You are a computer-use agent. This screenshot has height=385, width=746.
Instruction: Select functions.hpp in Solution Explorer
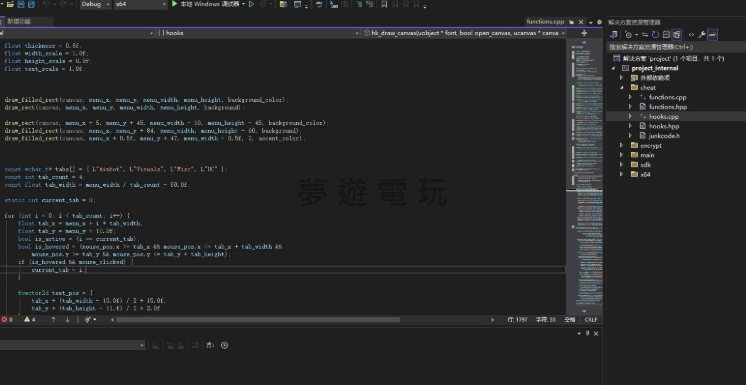coord(668,107)
